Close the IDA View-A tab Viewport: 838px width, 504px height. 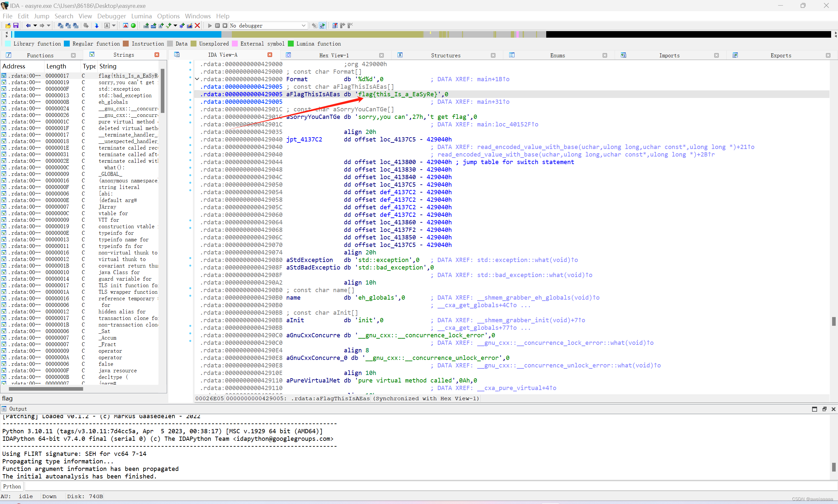[x=270, y=55]
